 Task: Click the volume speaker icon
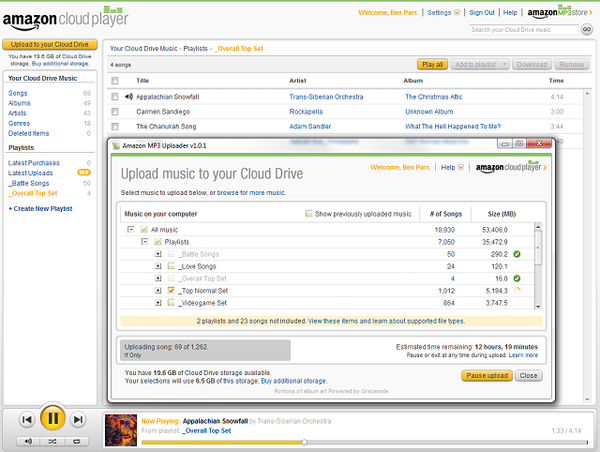(x=28, y=441)
